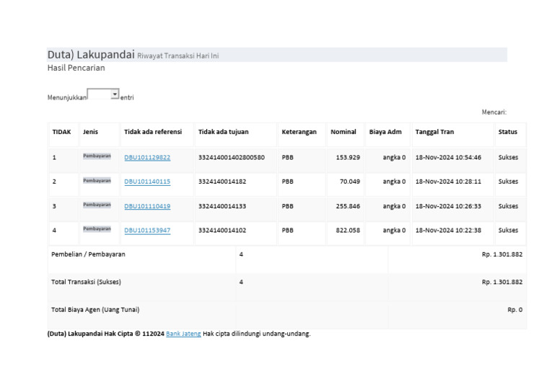Open reference link DBU101153947

147,231
